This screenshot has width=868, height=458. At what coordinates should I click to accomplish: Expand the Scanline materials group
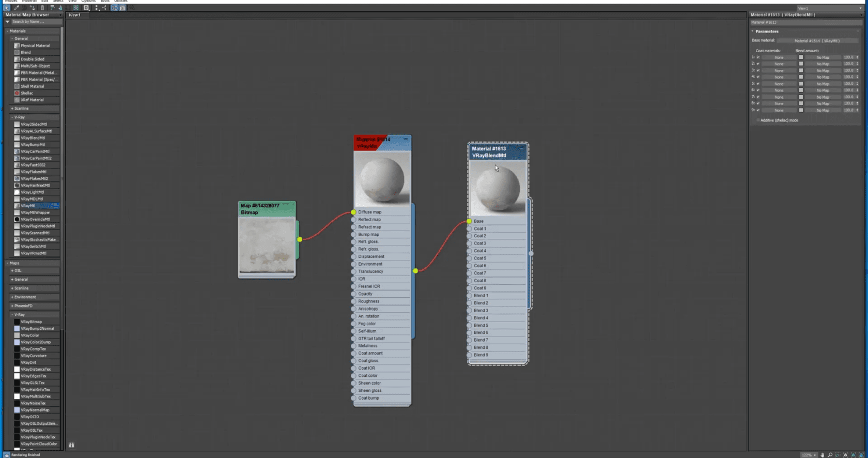21,109
